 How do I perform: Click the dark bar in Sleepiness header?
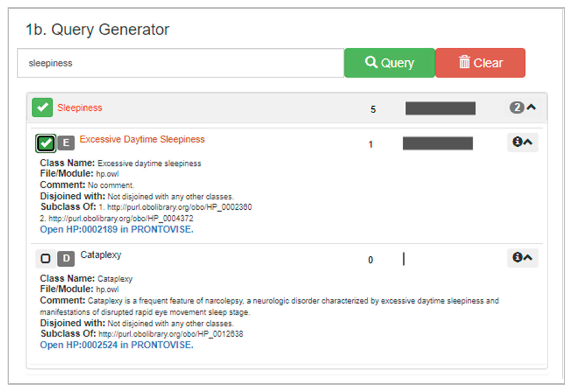pyautogui.click(x=440, y=108)
